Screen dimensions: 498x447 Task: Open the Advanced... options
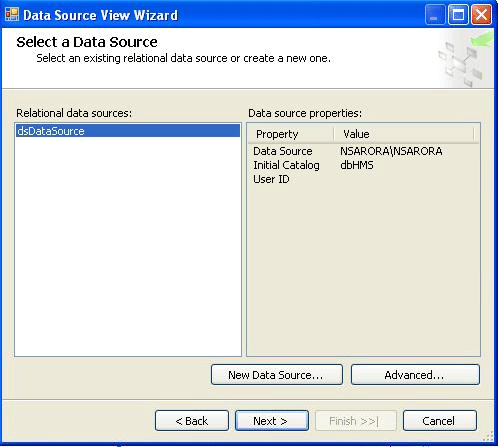click(415, 375)
